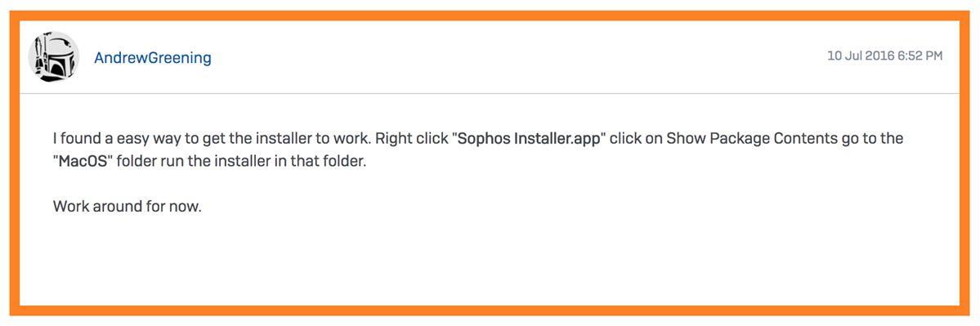Click the "Work around for now." line

tap(128, 206)
